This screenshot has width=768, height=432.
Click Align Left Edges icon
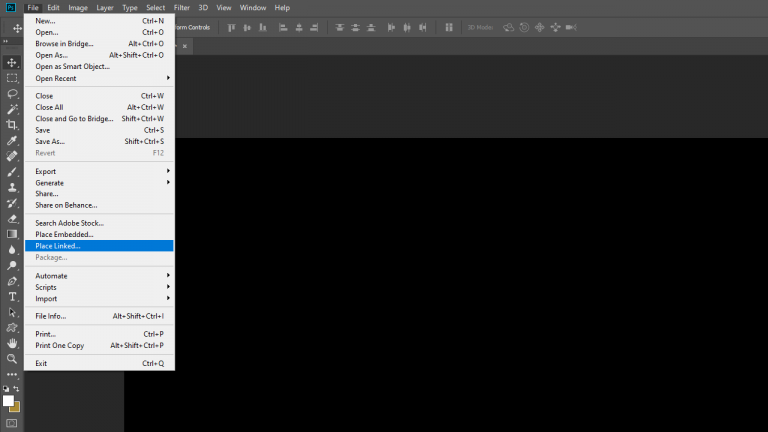(283, 27)
